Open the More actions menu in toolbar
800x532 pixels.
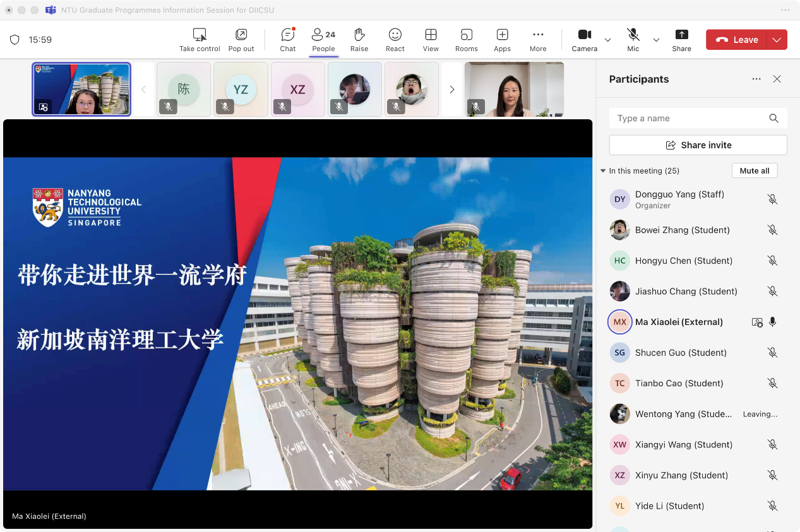(x=538, y=40)
